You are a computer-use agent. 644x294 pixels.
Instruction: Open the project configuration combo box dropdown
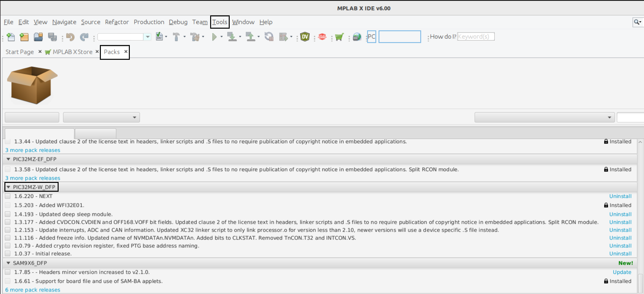tap(147, 37)
